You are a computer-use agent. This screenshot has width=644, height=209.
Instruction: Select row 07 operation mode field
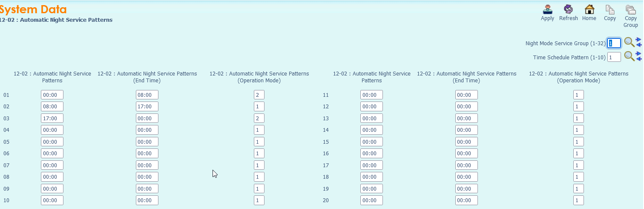pyautogui.click(x=259, y=165)
